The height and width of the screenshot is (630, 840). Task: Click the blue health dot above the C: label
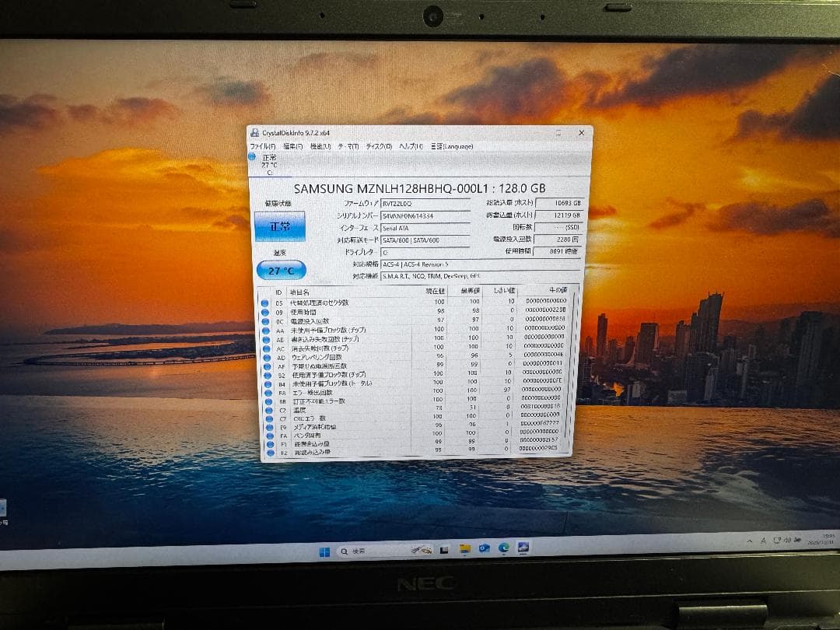tap(252, 157)
